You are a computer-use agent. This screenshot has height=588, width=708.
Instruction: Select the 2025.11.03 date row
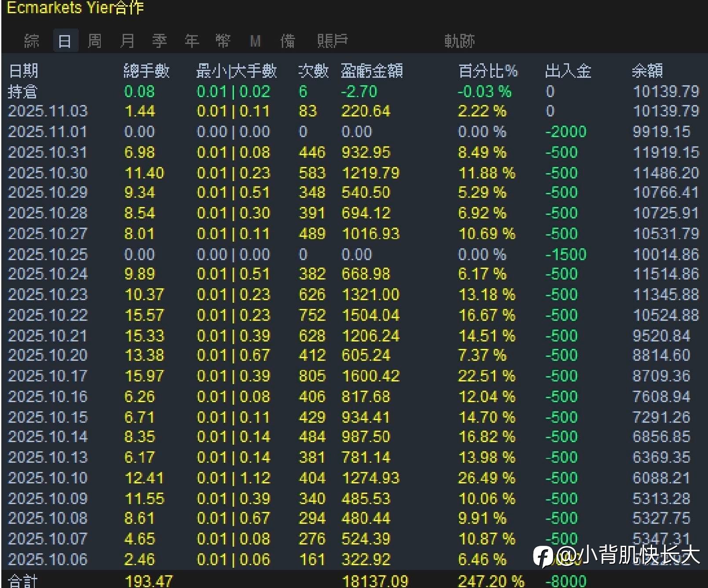(x=354, y=111)
